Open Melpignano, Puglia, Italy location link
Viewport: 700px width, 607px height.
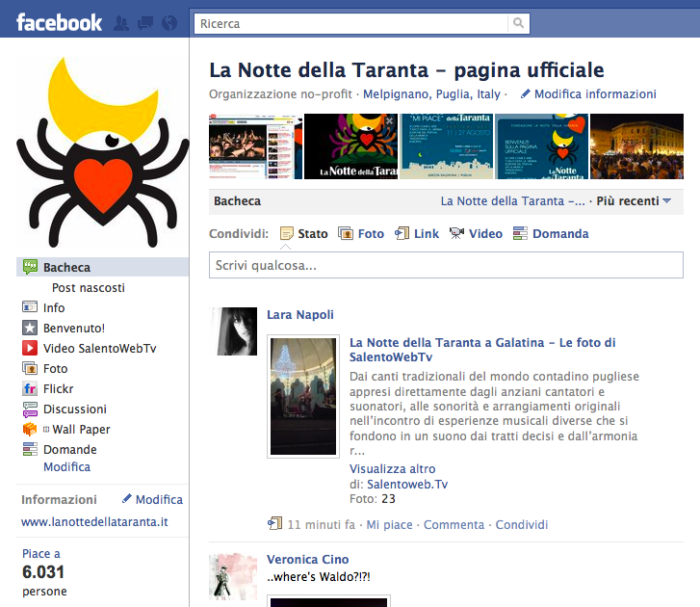click(431, 94)
